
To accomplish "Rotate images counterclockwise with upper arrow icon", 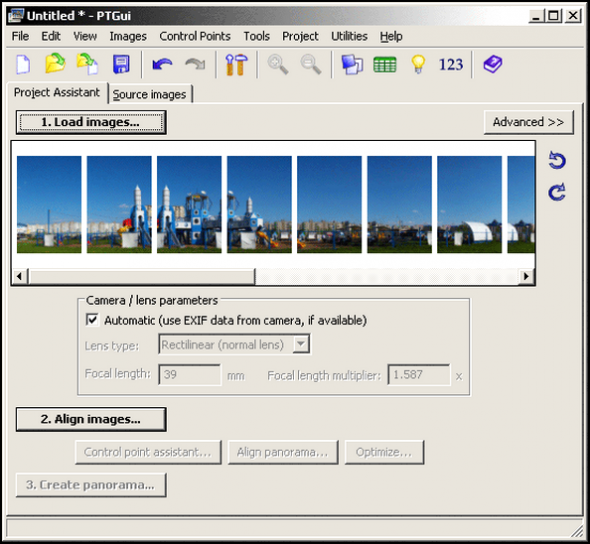I will tap(557, 160).
